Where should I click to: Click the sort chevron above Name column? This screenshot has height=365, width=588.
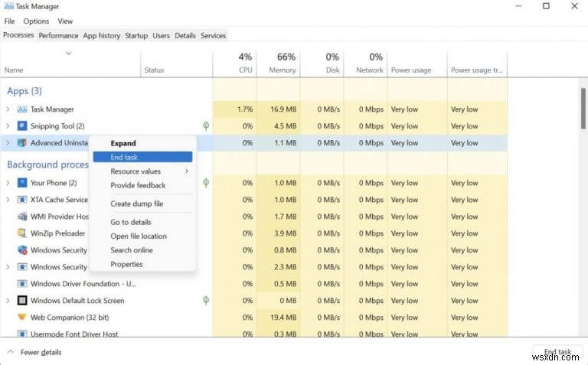[69, 54]
